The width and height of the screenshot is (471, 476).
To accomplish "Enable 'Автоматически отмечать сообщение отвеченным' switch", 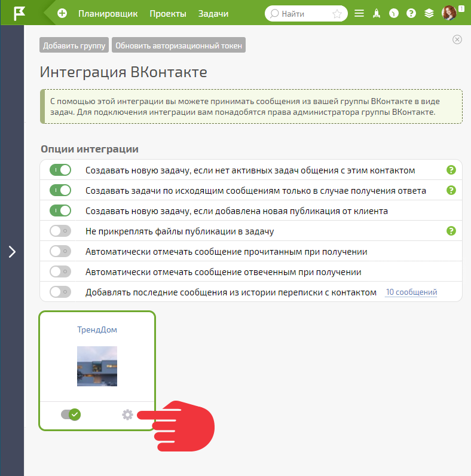I will point(60,271).
